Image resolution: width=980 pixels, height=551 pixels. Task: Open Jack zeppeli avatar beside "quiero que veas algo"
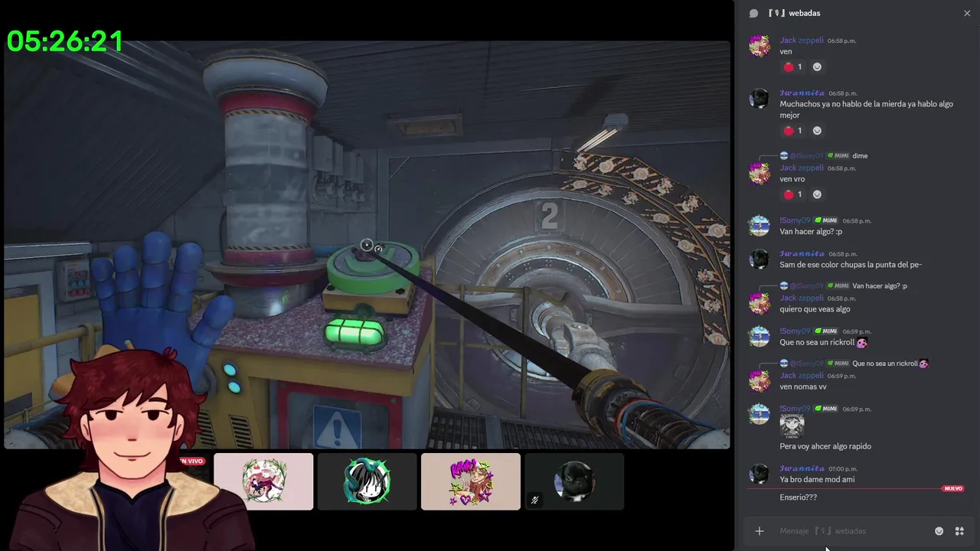point(759,303)
